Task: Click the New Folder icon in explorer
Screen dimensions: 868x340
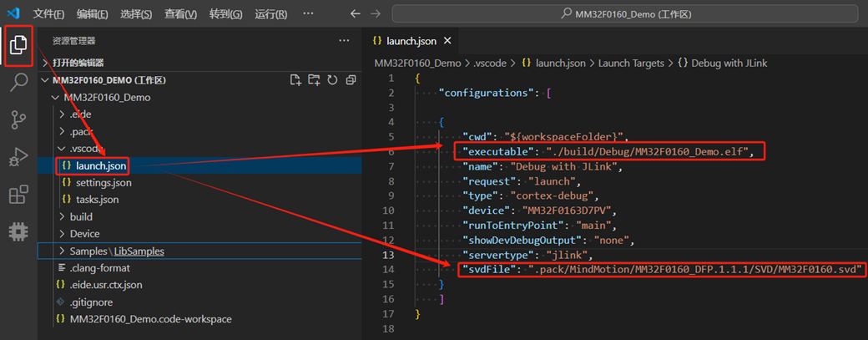Action: point(314,80)
